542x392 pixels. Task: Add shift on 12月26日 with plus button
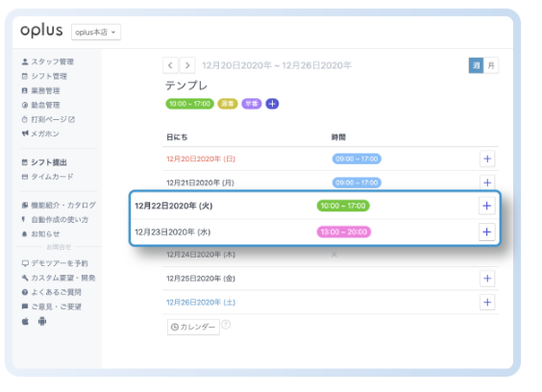click(x=487, y=303)
